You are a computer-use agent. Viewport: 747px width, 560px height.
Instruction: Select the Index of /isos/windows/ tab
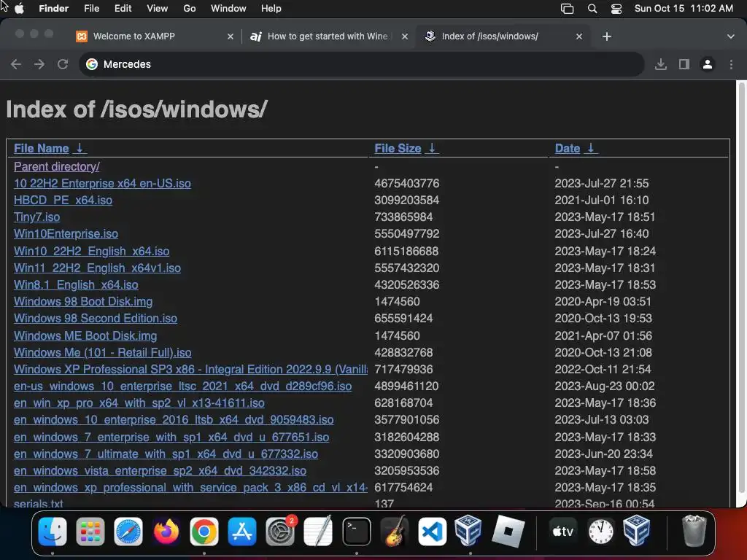[x=489, y=36]
